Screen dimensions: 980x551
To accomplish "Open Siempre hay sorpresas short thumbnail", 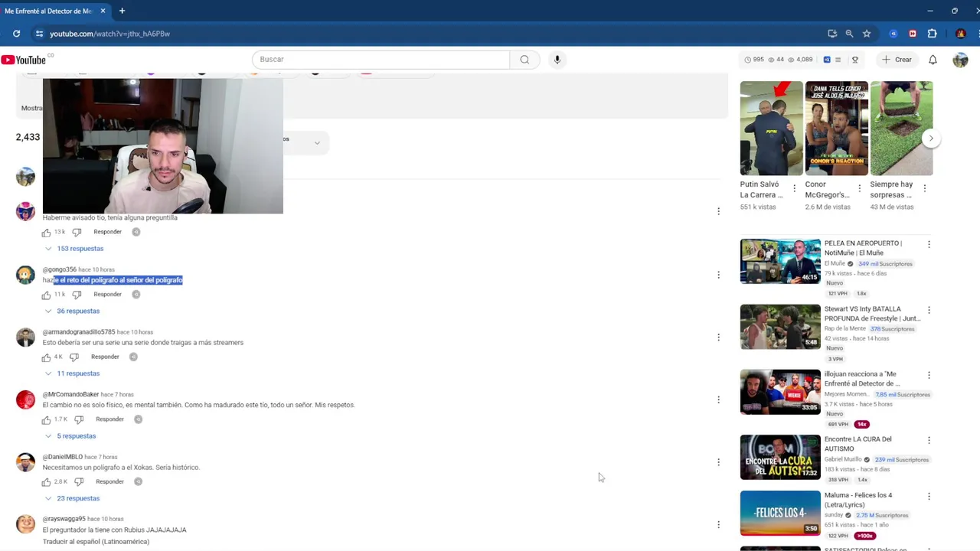I will 901,128.
